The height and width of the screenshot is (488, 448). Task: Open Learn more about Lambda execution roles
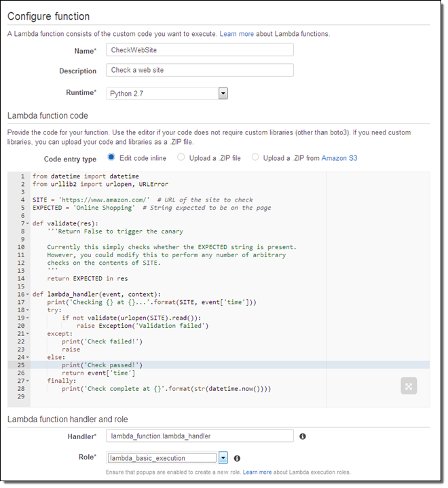coord(258,472)
